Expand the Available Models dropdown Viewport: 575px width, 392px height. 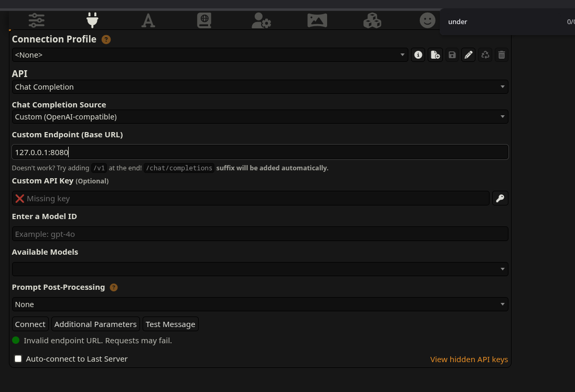tap(260, 269)
